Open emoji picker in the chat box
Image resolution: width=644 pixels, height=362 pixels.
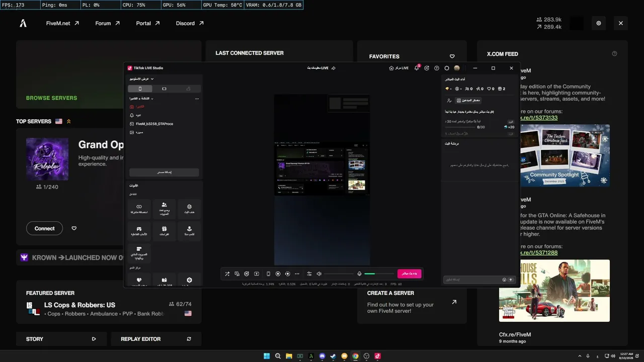click(504, 280)
